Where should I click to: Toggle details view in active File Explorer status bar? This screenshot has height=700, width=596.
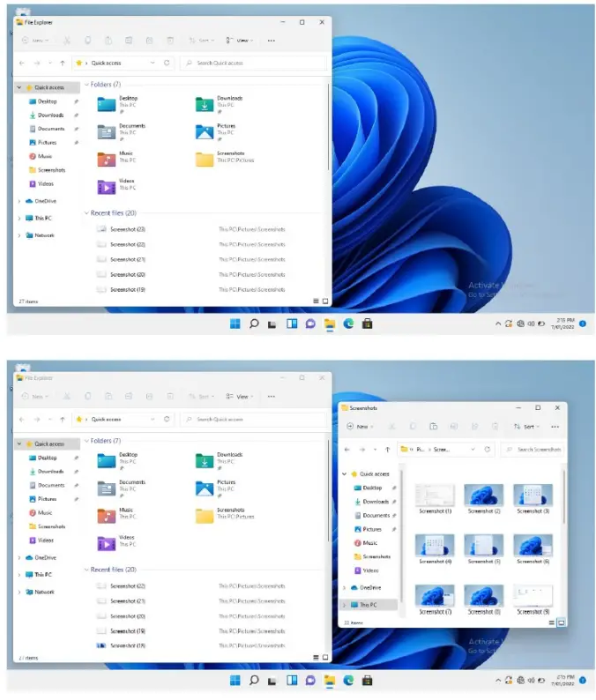(x=316, y=302)
